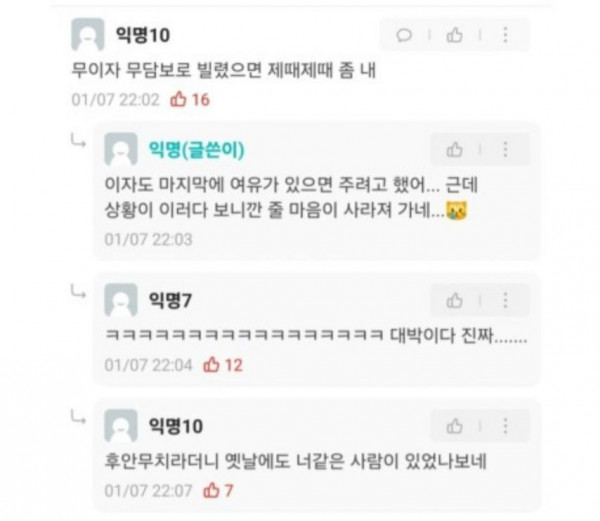Screen dimensions: 600x521
Task: Like the bottom 익명10 reply with thumbs-up
Action: [x=455, y=426]
